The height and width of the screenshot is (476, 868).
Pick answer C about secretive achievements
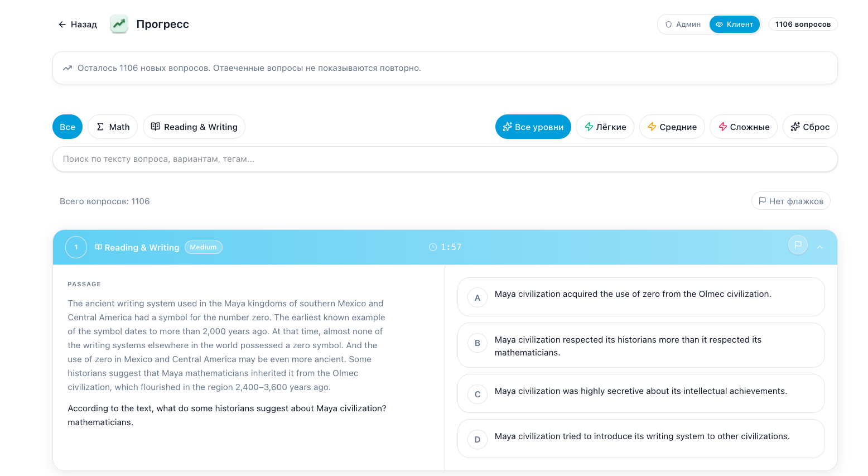[x=640, y=393]
